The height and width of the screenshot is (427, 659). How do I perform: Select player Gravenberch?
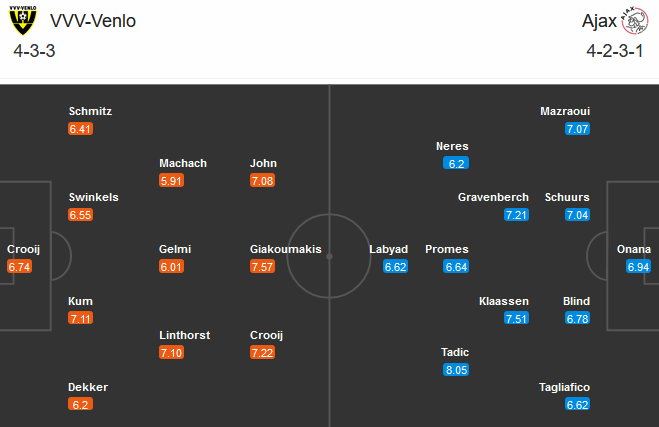[x=493, y=197]
